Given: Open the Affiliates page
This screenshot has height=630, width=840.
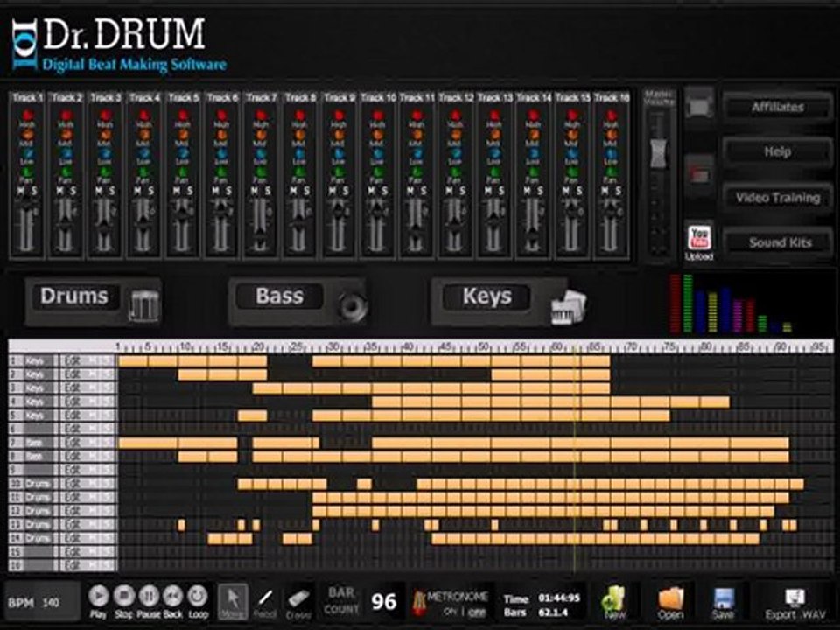Looking at the screenshot, I should tap(777, 107).
